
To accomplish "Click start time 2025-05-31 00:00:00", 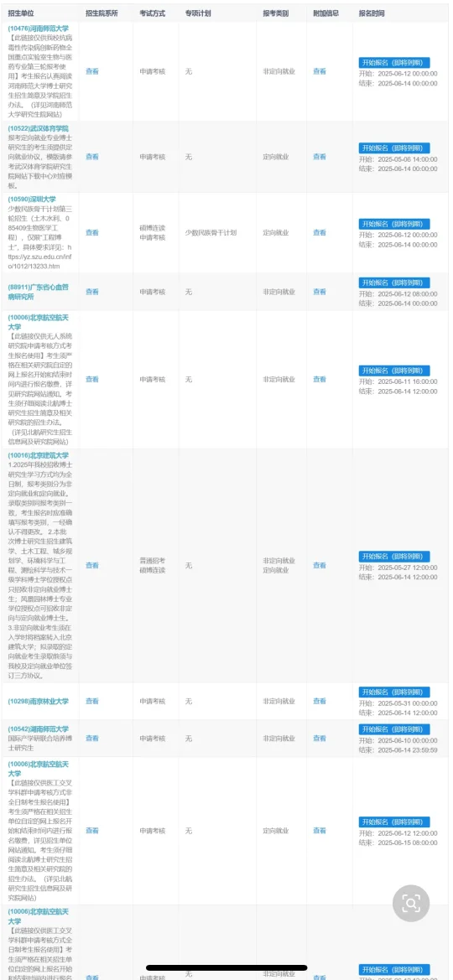I will pos(398,703).
